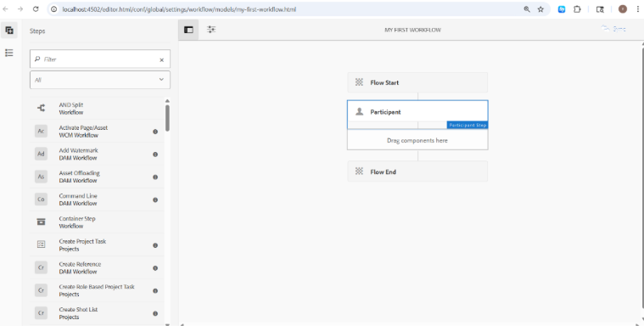Click the MY FIRST WORKFLOW title

[412, 30]
